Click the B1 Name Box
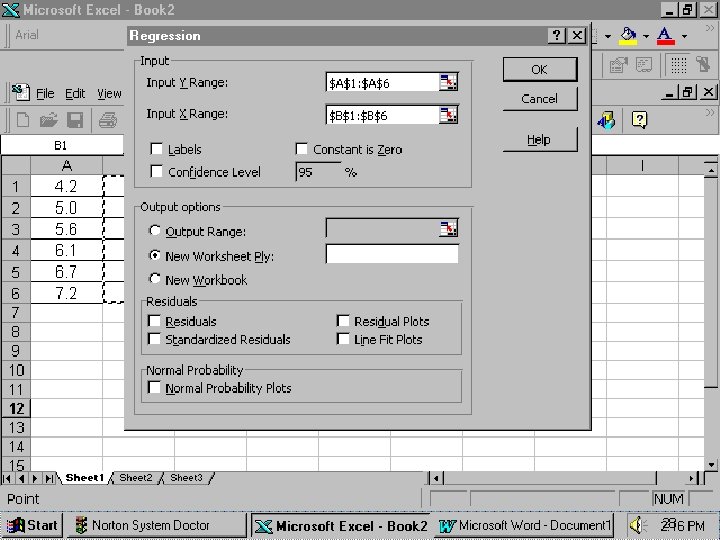The image size is (720, 540). [62, 146]
